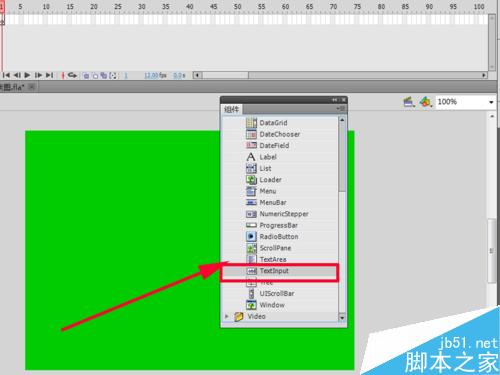Click the Window component icon
The image size is (500, 375).
coord(251,305)
